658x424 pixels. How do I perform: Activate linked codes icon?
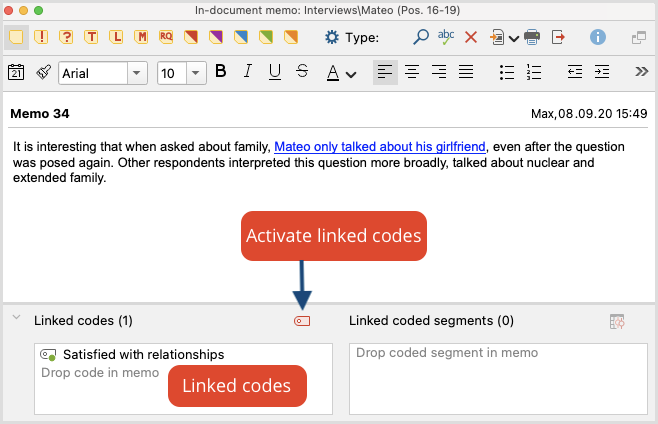tap(302, 321)
